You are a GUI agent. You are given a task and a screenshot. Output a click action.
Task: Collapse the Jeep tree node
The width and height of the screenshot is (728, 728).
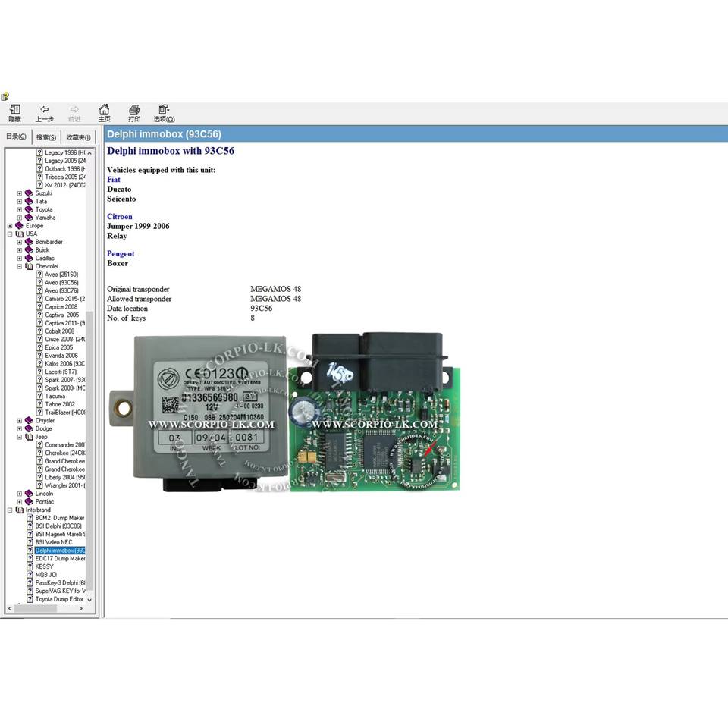point(20,437)
